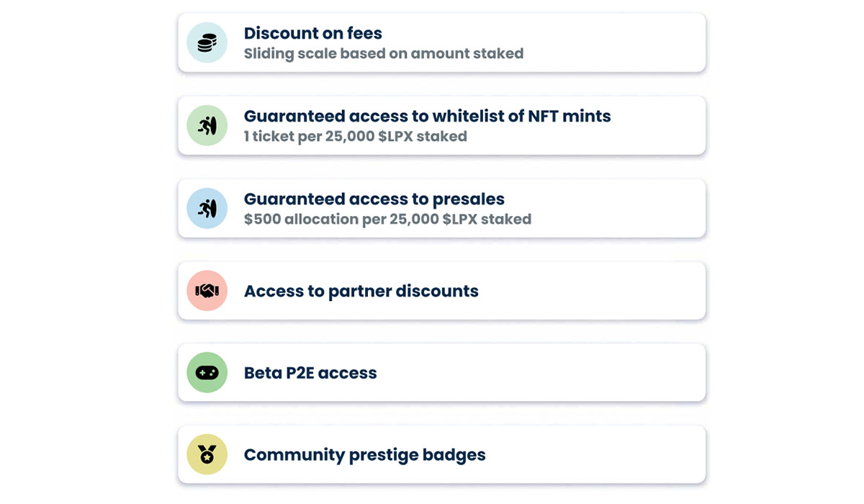Click blank area of Beta P2E card

coord(562,373)
